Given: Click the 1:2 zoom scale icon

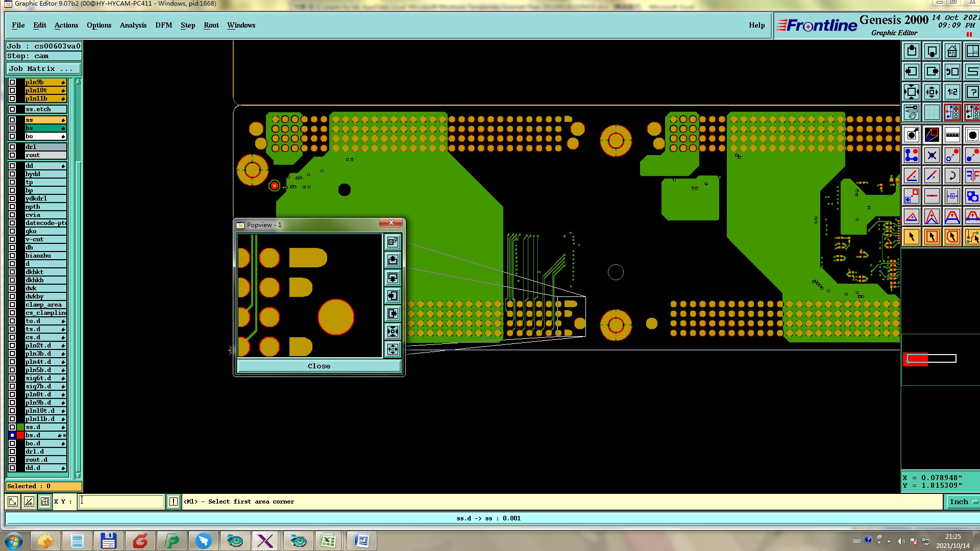Looking at the screenshot, I should coord(952,92).
